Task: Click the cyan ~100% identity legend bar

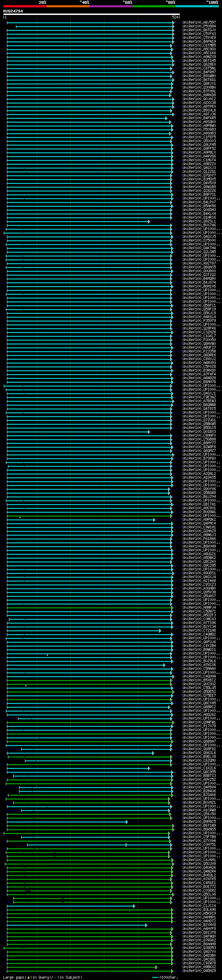Action: [x=197, y=6]
